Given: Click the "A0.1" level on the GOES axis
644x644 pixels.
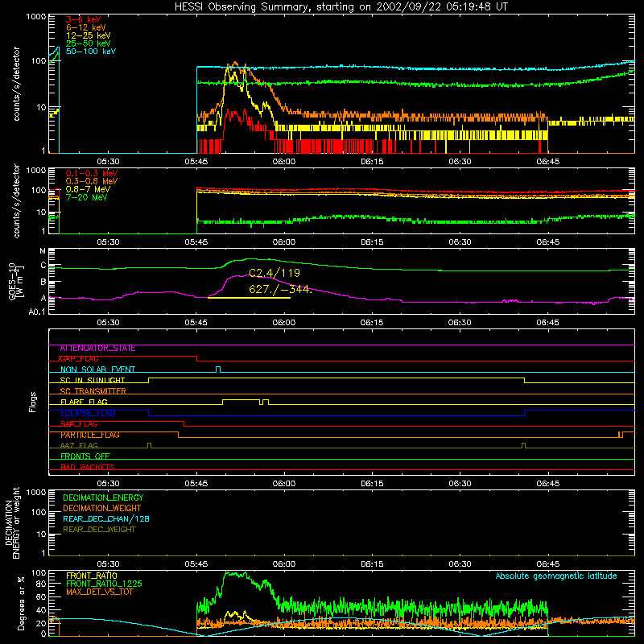Looking at the screenshot, I should point(37,312).
